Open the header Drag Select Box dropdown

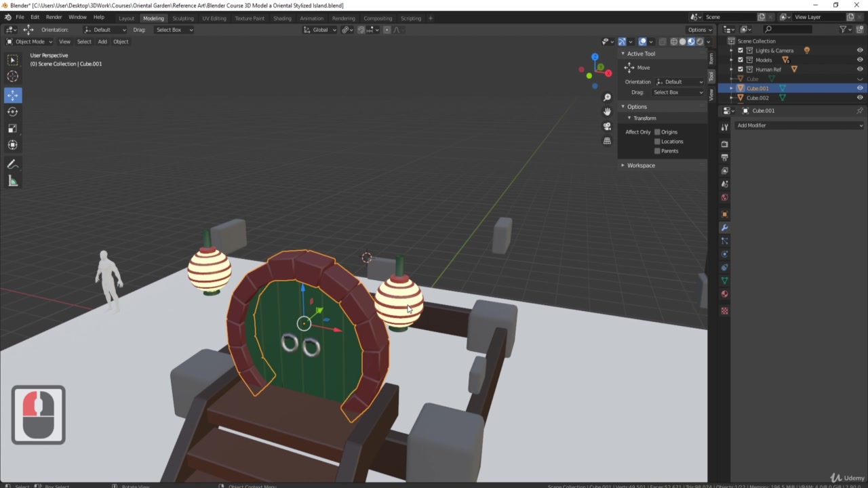[x=174, y=30]
